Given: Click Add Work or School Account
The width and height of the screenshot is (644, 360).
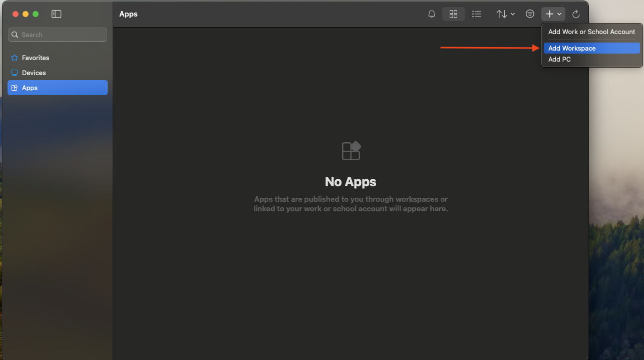Looking at the screenshot, I should (591, 32).
